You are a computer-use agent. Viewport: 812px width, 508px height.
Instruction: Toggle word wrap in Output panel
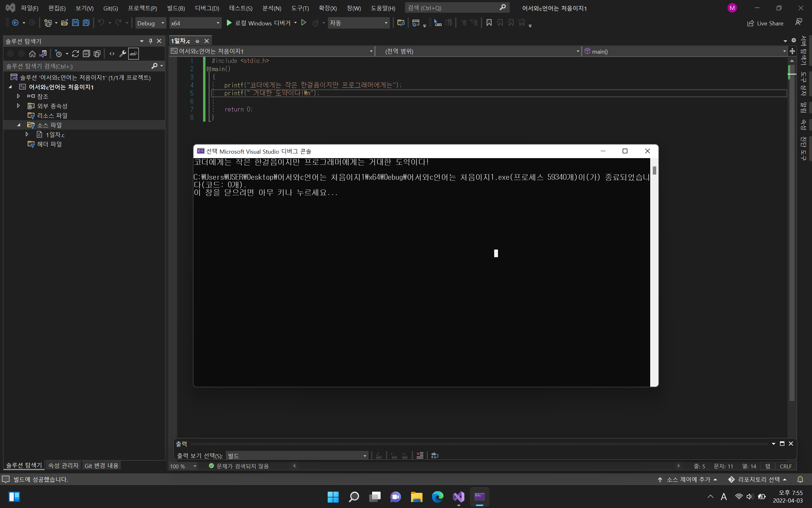[x=435, y=455]
